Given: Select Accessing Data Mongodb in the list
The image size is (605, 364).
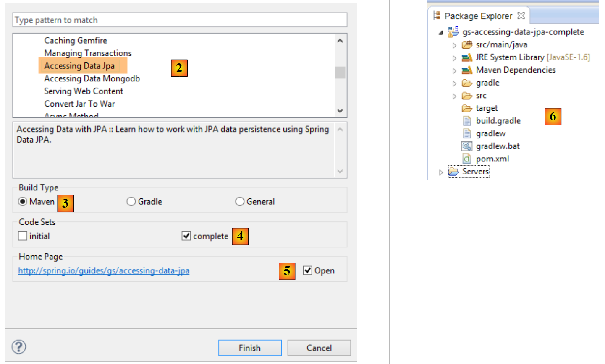Looking at the screenshot, I should coord(92,78).
